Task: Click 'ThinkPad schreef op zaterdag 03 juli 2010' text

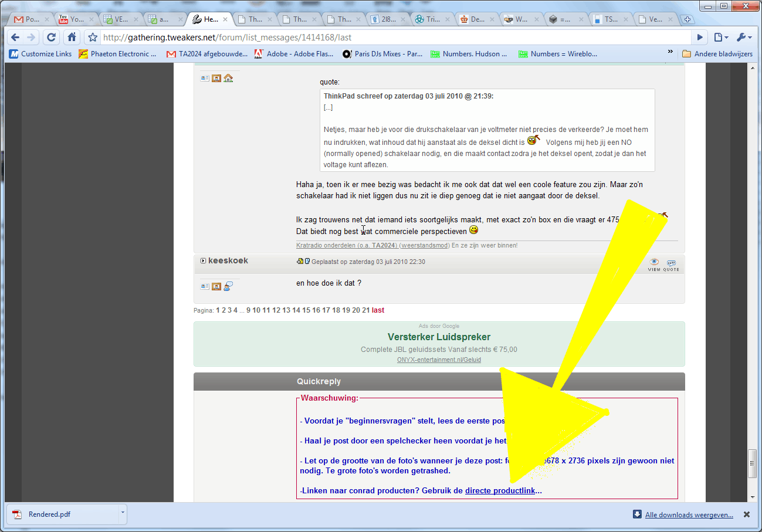Action: pyautogui.click(x=408, y=96)
